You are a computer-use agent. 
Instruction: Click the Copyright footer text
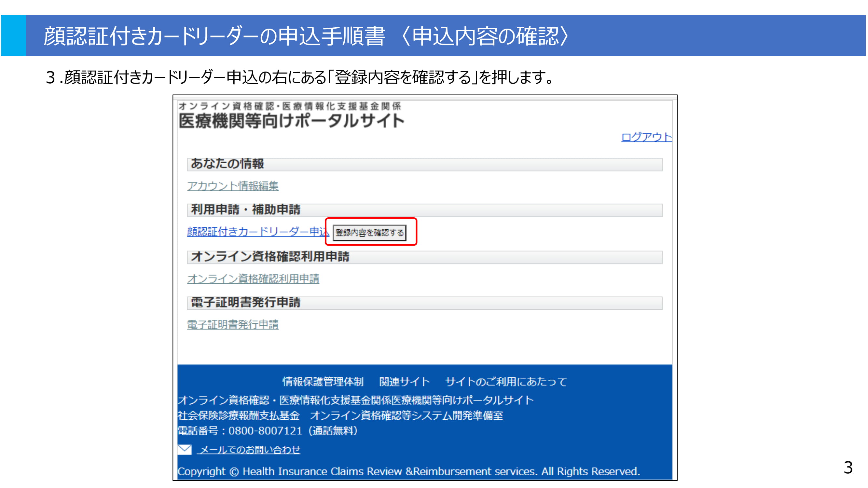point(409,471)
